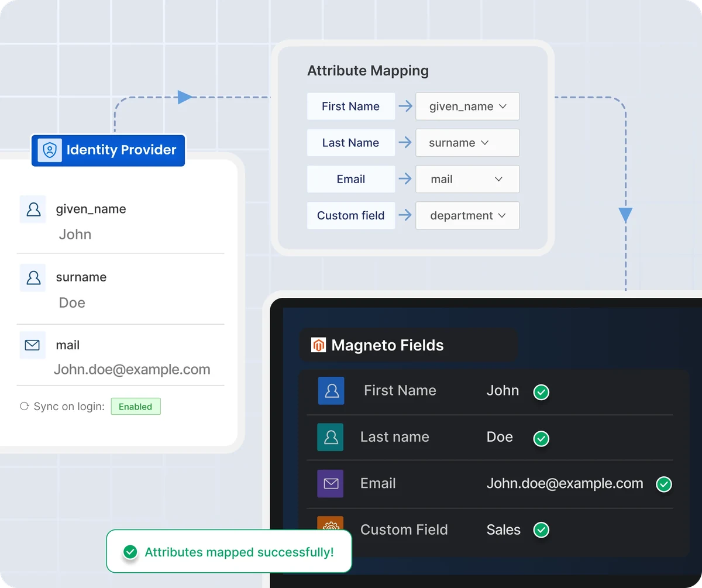Click the purple Email envelope icon
Viewport: 702px width, 588px height.
(x=331, y=484)
